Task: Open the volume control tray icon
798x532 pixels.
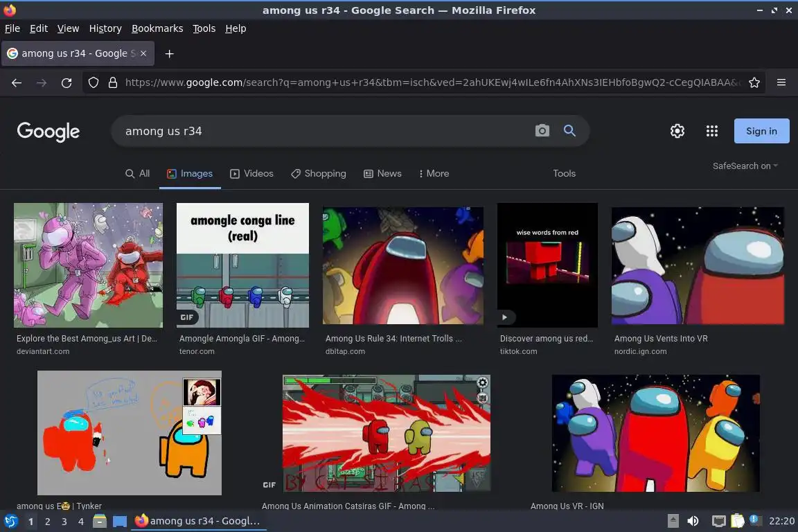Action: (x=693, y=521)
